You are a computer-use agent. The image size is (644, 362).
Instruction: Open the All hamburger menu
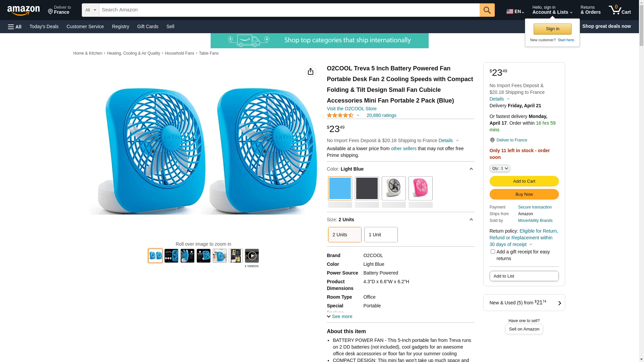tap(15, 26)
